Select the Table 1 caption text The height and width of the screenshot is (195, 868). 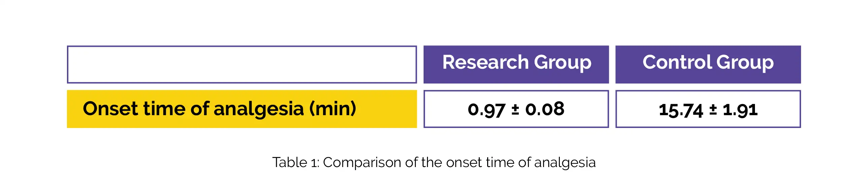click(434, 163)
